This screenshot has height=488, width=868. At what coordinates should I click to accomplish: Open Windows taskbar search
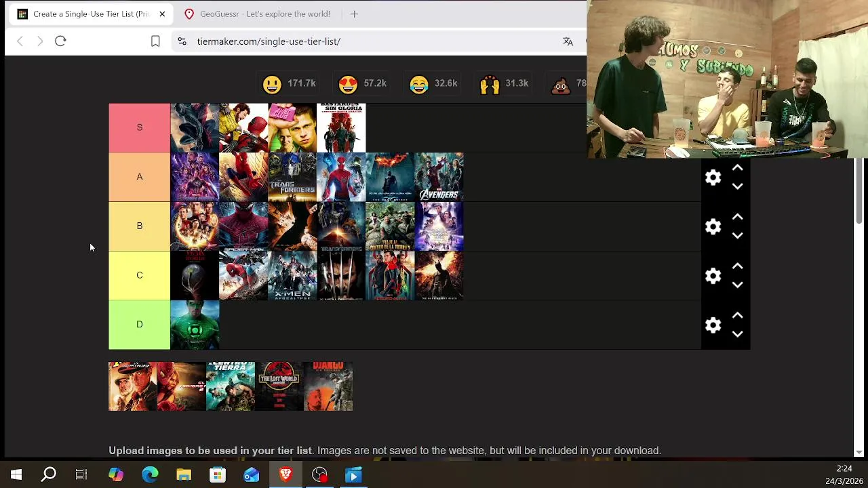tap(49, 475)
